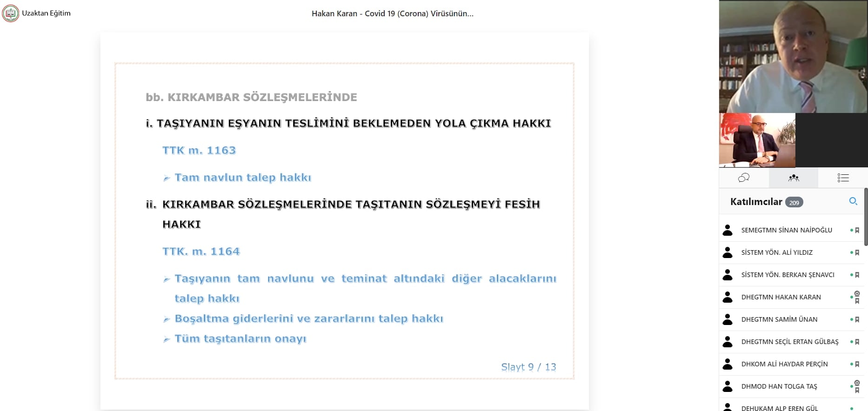Image resolution: width=868 pixels, height=411 pixels.
Task: Click the Uzaktan Eğitim logo emblem
Action: (x=11, y=13)
